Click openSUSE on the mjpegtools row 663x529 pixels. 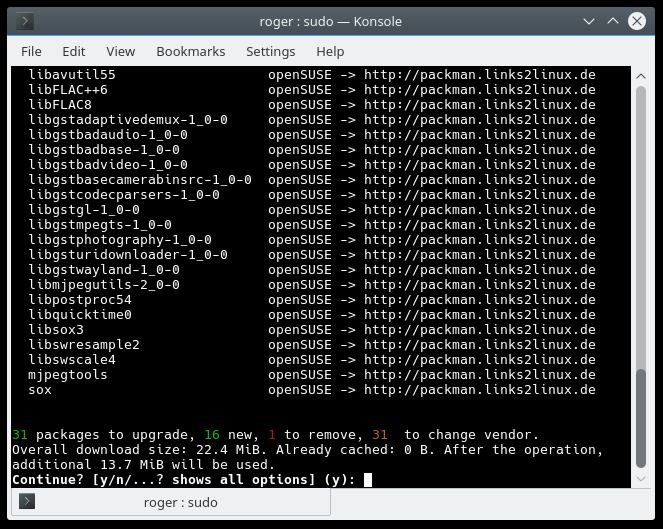click(x=300, y=375)
